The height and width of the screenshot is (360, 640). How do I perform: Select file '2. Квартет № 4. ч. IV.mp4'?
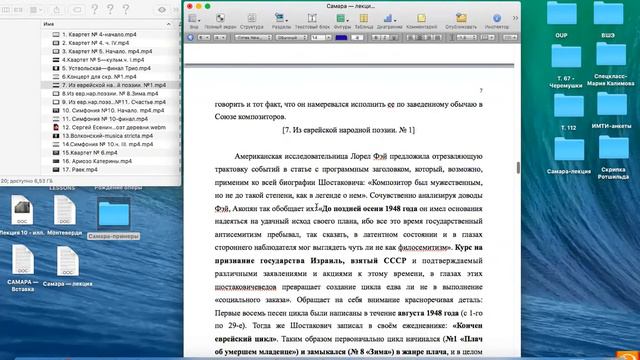(96, 43)
